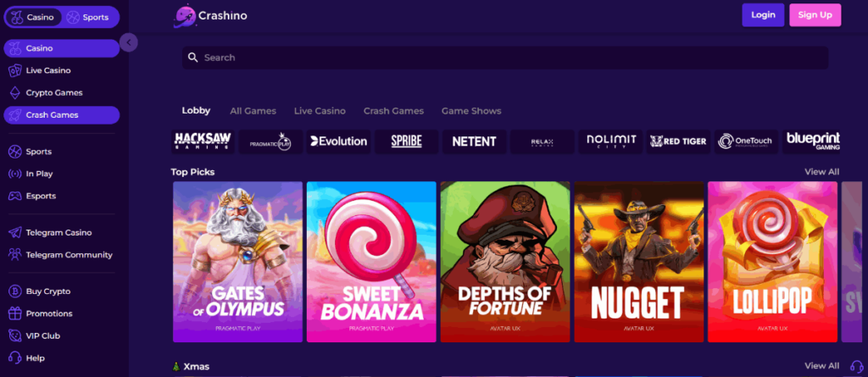Switch to Live Casino tab

pyautogui.click(x=320, y=111)
